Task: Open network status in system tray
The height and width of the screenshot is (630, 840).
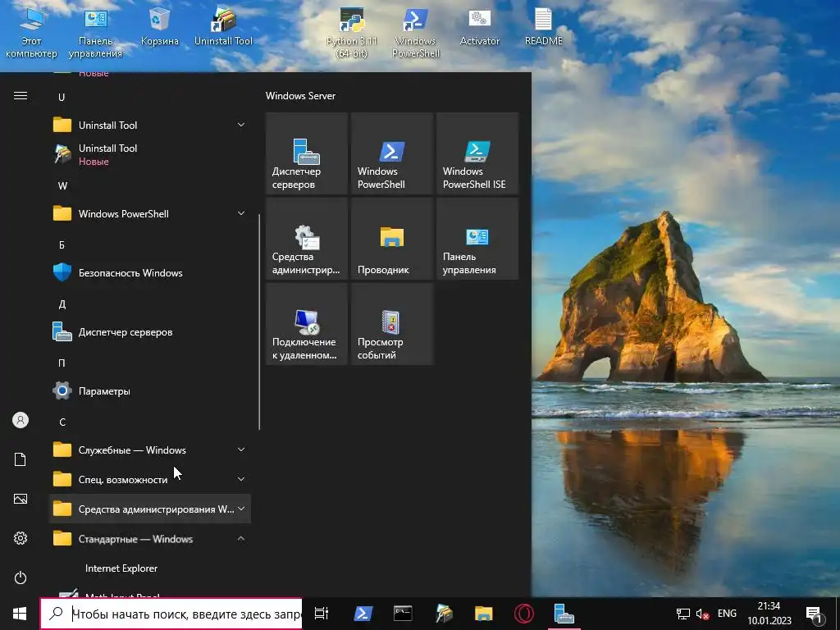Action: (x=683, y=614)
